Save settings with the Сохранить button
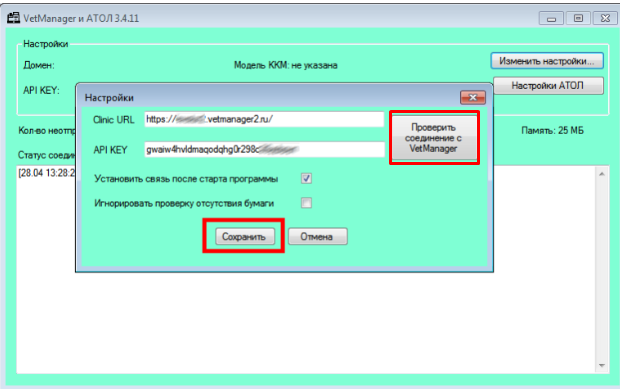 244,236
